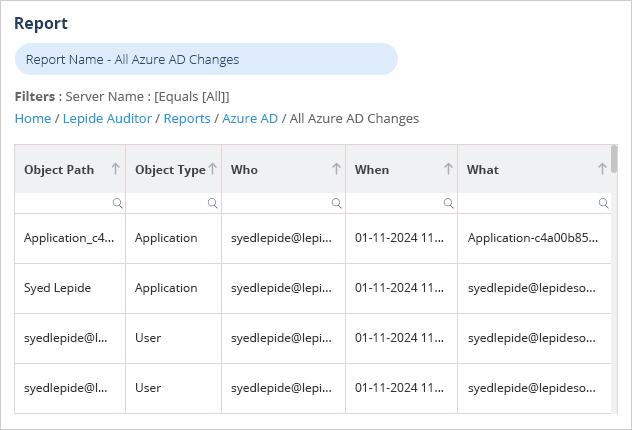The height and width of the screenshot is (430, 632).
Task: Sort by What column arrow icon
Action: click(602, 168)
